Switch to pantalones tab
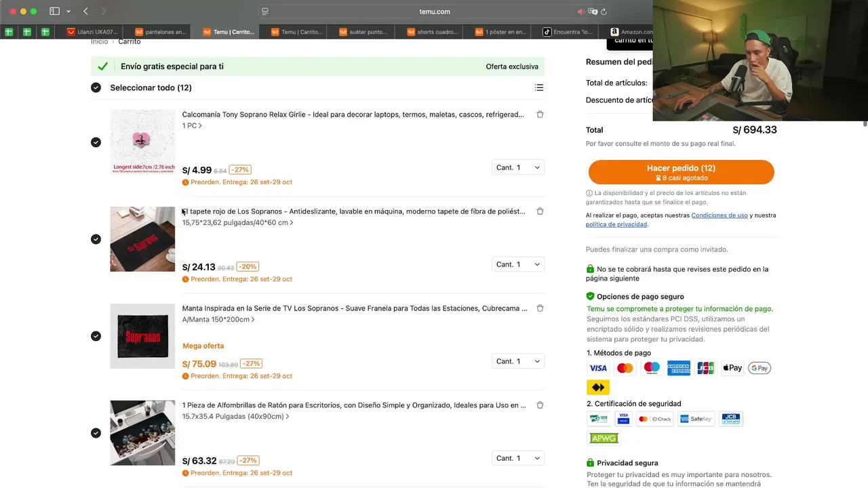The image size is (868, 488). pyautogui.click(x=161, y=32)
